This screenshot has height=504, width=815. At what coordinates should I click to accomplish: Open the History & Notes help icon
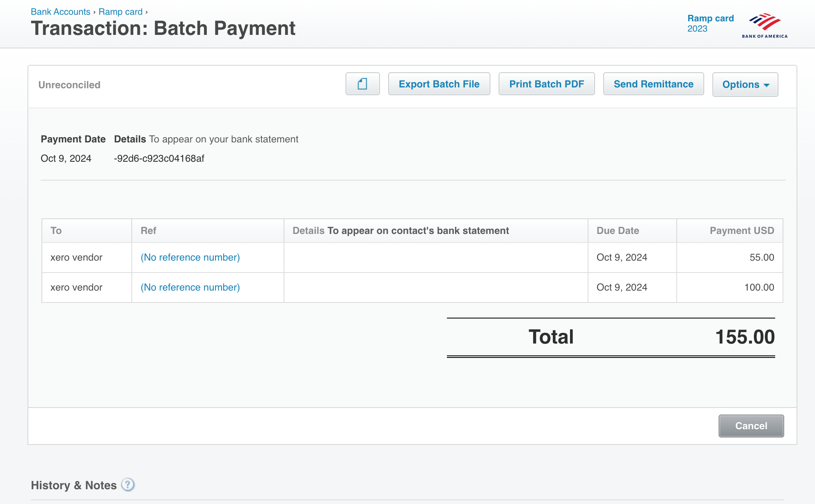point(128,485)
